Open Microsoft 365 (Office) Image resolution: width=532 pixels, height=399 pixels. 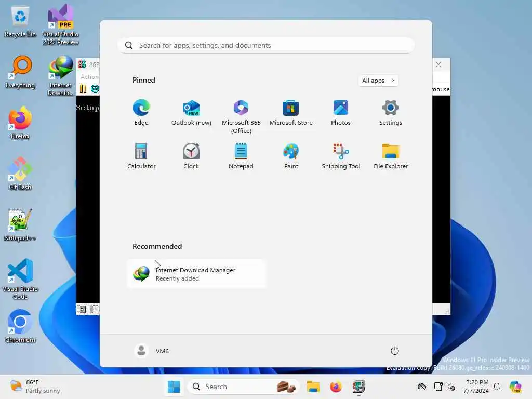click(x=241, y=117)
